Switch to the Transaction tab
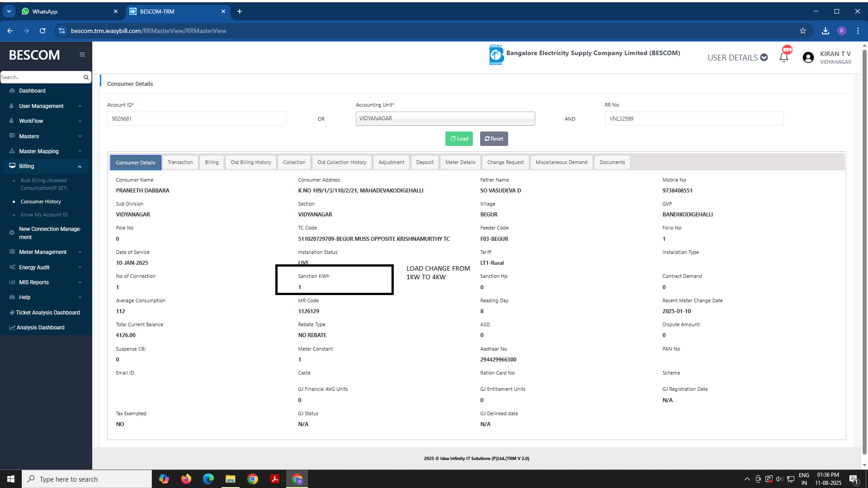Viewport: 868px width, 488px height. click(x=180, y=162)
